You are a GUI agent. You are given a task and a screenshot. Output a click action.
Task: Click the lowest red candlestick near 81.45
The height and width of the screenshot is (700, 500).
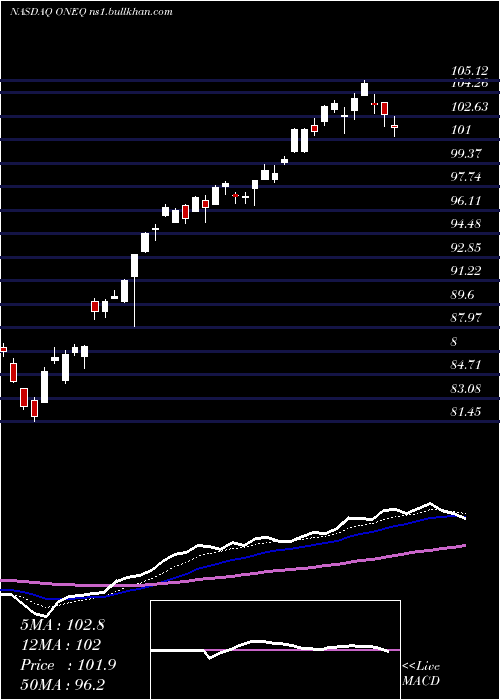click(34, 410)
